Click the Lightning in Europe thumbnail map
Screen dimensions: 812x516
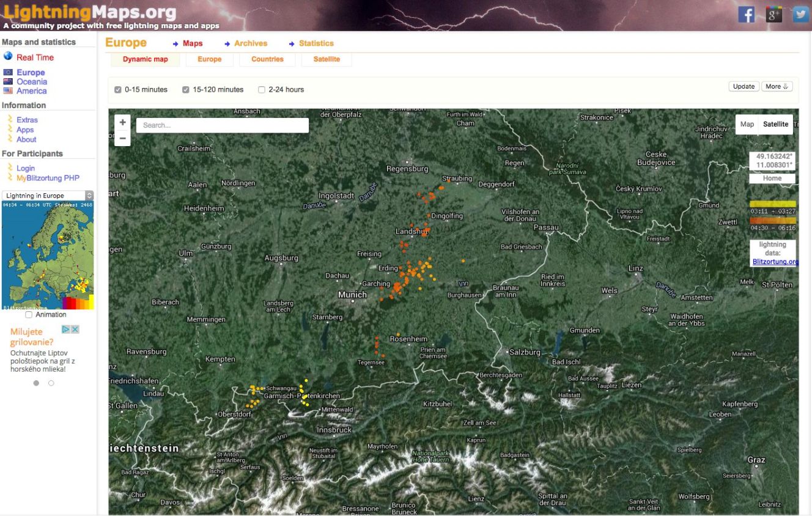48,256
